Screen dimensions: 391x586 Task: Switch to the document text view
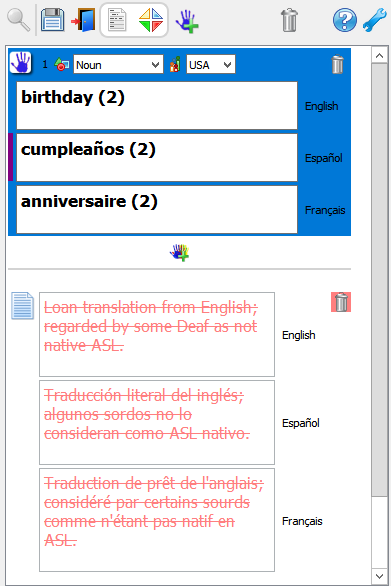coord(117,20)
